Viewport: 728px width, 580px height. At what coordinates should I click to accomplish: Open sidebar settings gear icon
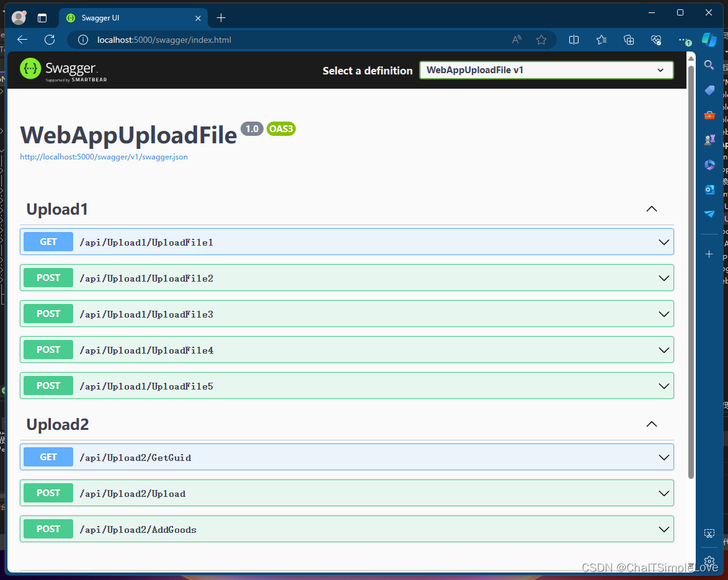point(709,561)
